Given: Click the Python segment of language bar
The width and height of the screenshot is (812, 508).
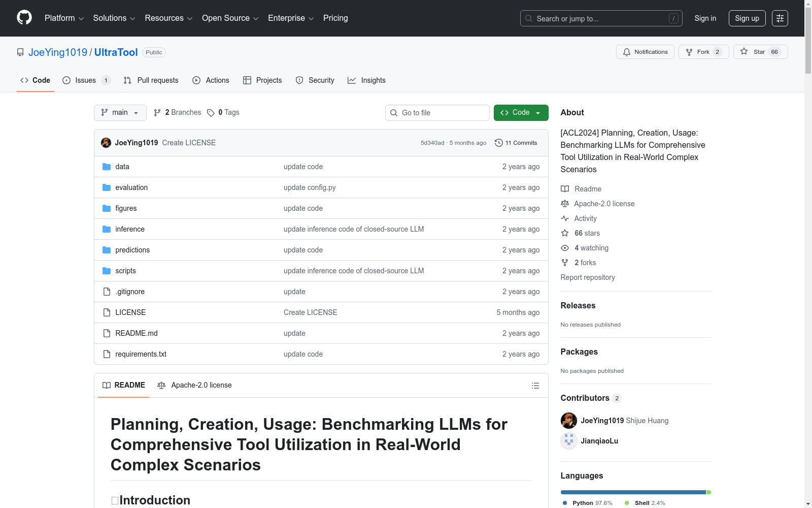Looking at the screenshot, I should coord(633,492).
